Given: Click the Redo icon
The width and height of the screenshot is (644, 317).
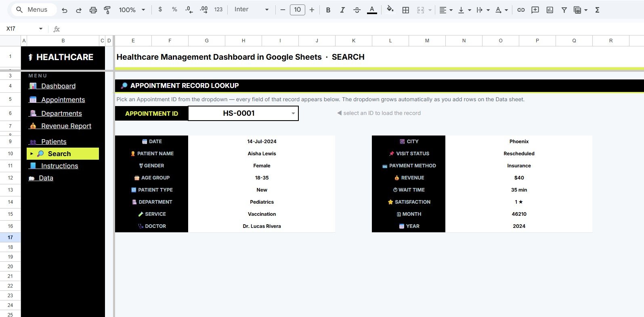Looking at the screenshot, I should click(79, 10).
